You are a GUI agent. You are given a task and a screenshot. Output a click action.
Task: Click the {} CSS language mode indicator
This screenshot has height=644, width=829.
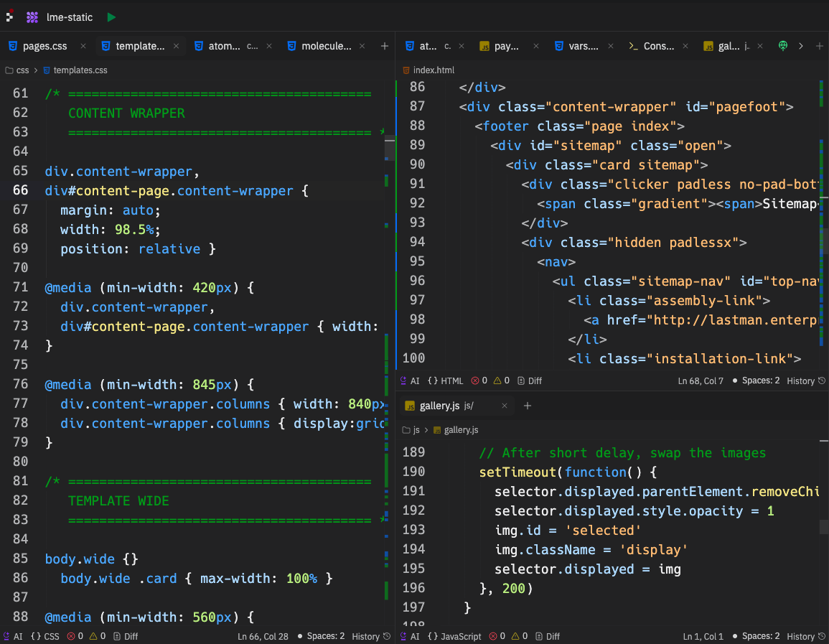[45, 636]
